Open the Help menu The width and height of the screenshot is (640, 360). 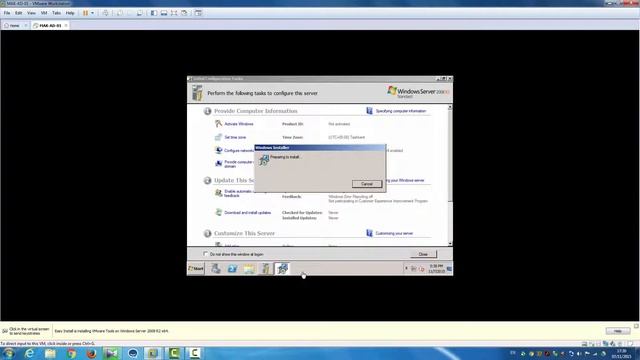[x=70, y=13]
